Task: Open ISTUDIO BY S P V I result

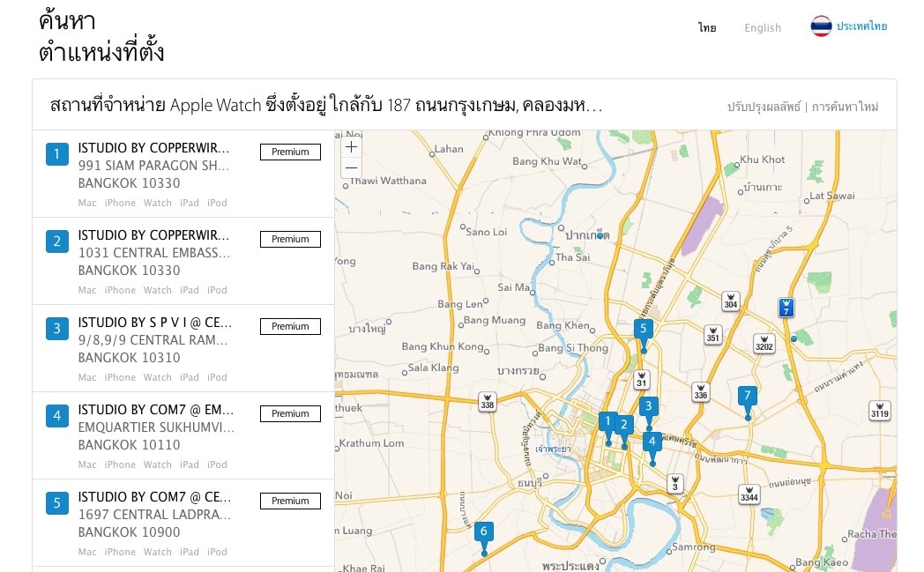Action: [183, 348]
